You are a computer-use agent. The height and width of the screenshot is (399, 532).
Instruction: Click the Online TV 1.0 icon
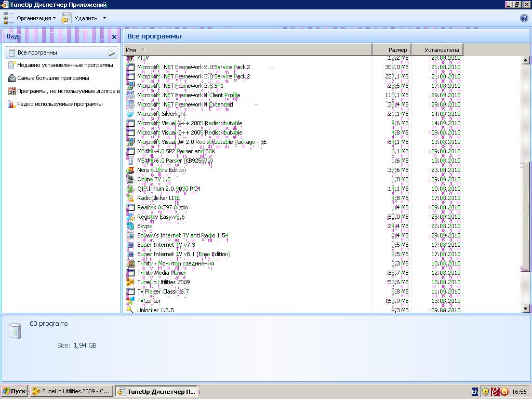(x=130, y=179)
